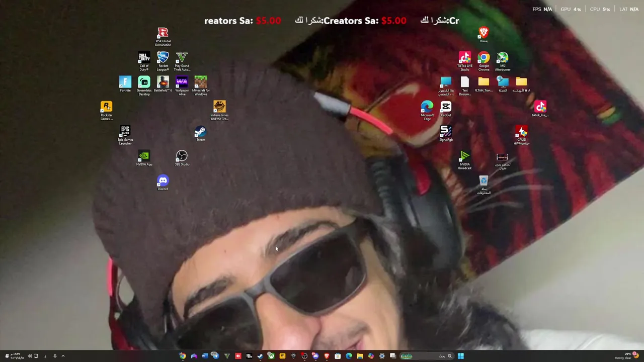This screenshot has width=644, height=362.
Task: Click the Discord desktop icon
Action: point(163,183)
